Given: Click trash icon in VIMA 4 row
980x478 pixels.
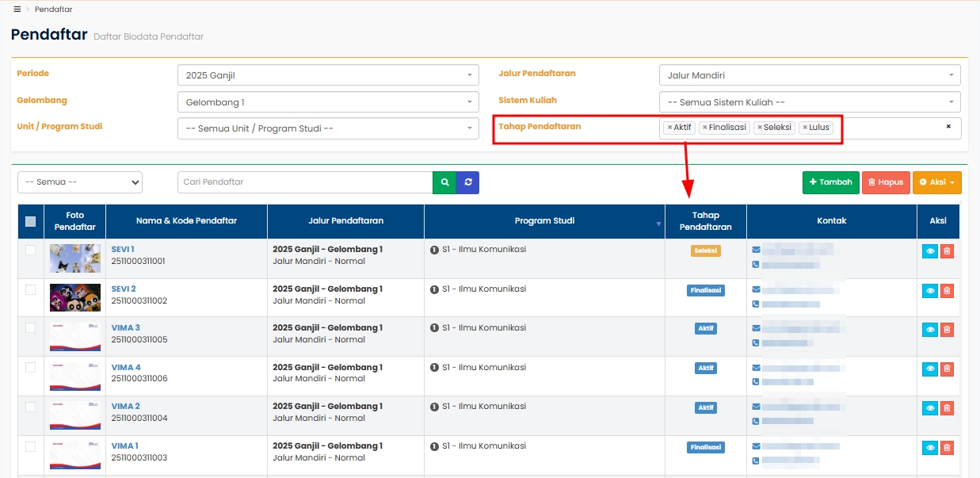Looking at the screenshot, I should [x=947, y=369].
